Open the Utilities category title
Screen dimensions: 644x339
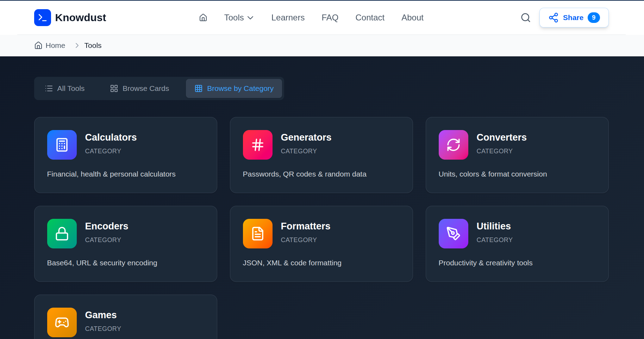coord(494,226)
